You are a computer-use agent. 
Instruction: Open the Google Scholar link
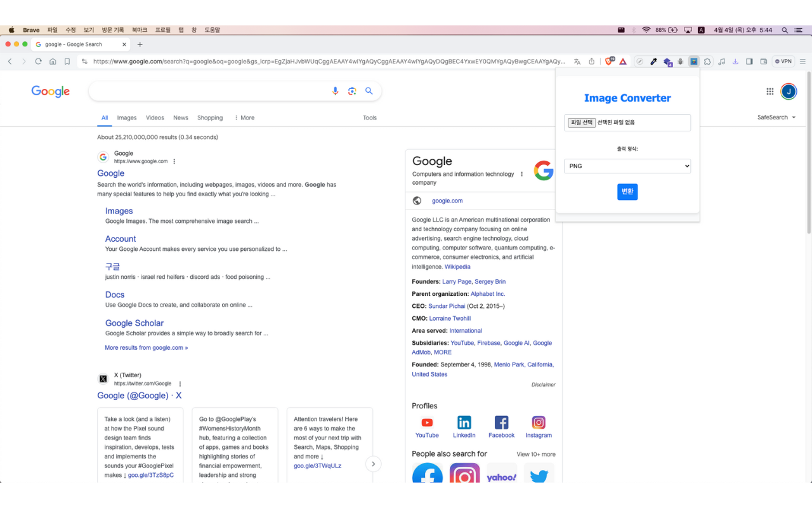[x=134, y=323]
